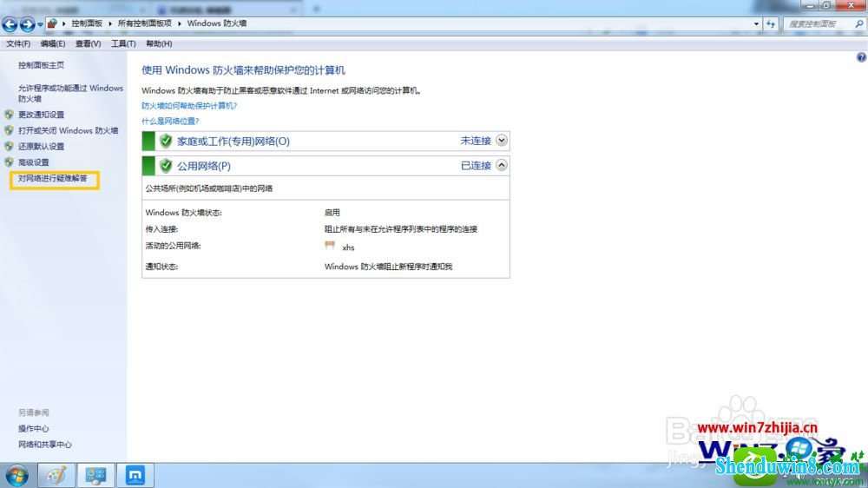The height and width of the screenshot is (488, 868).
Task: Open the recent pages dropdown beside Forward
Action: pos(41,24)
